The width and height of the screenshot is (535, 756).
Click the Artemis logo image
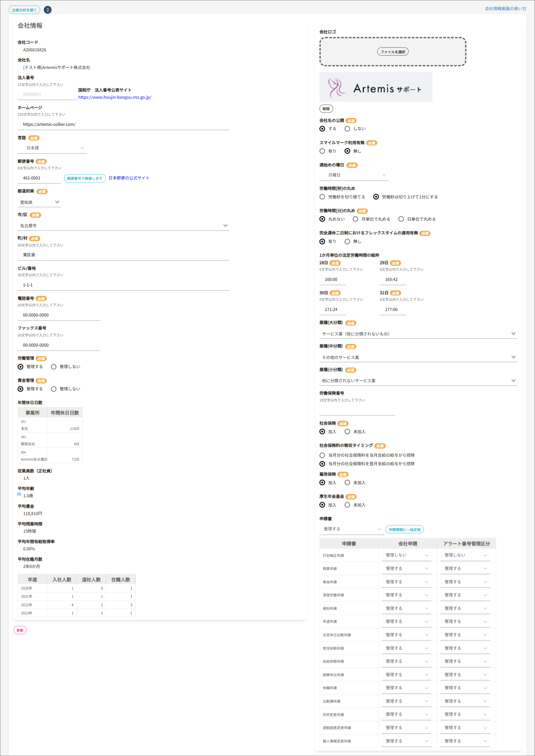(x=376, y=87)
